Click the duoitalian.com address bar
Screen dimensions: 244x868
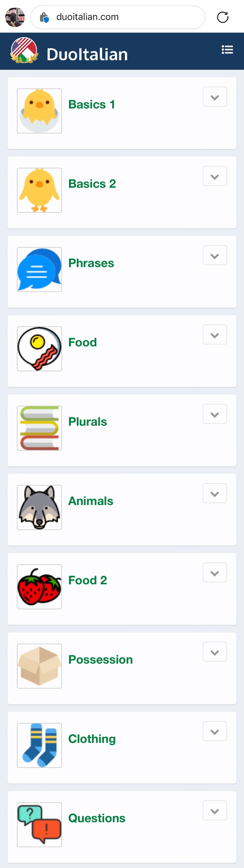coord(117,17)
